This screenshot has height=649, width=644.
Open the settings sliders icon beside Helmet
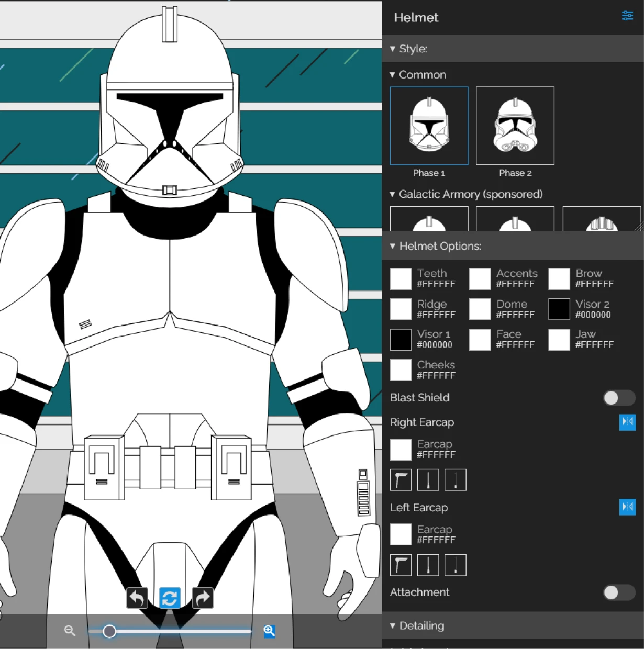(x=627, y=16)
